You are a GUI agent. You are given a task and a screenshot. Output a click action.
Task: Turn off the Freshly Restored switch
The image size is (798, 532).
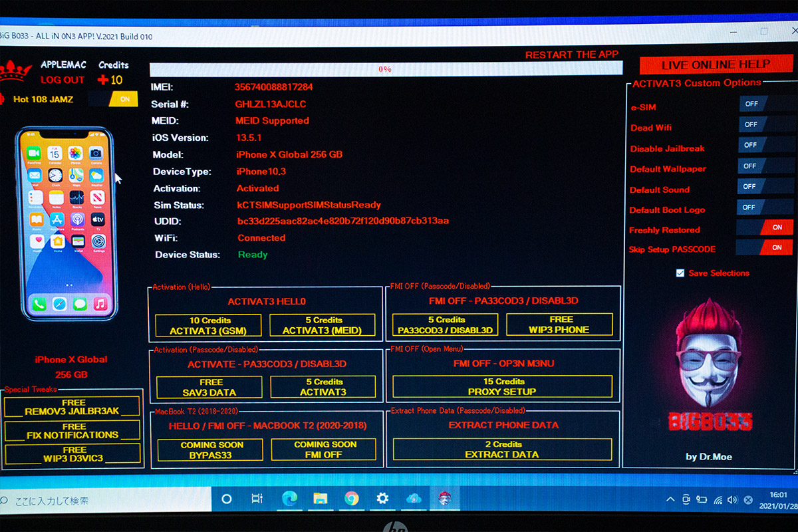click(x=765, y=227)
